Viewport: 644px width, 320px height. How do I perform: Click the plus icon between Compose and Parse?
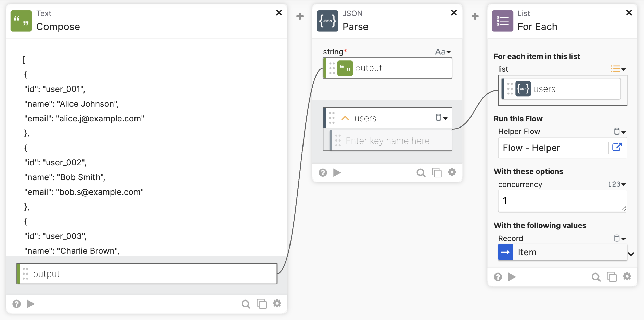[x=300, y=16]
